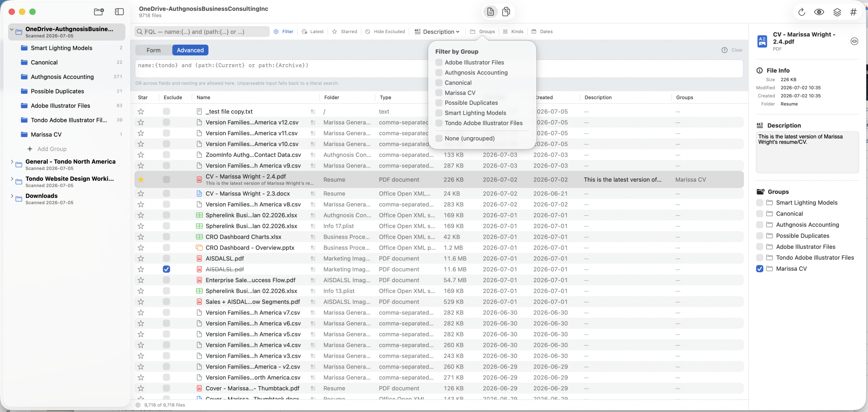Click the FQL search input field
Screen dimensions: 868x412
[202, 32]
